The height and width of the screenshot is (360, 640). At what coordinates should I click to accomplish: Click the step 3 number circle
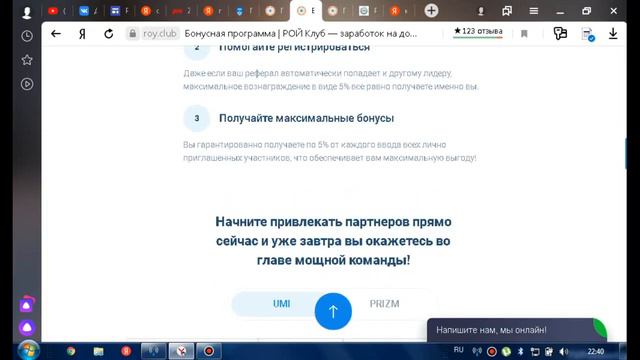point(197,118)
